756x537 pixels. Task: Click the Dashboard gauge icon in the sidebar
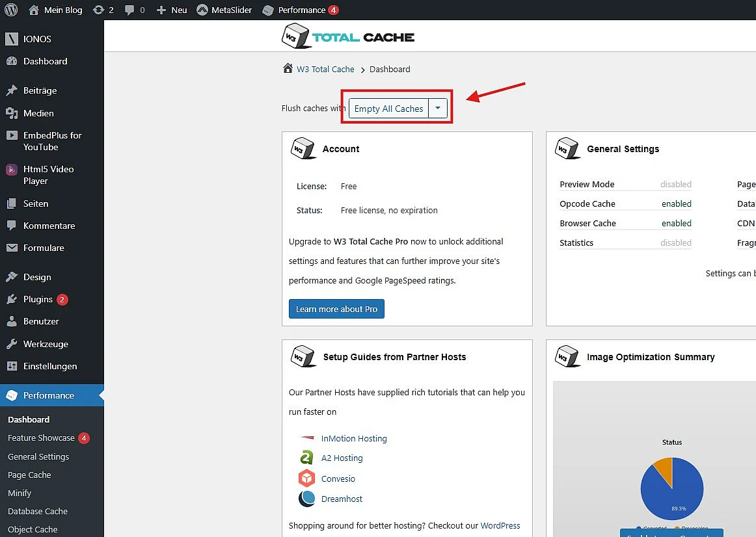pos(12,61)
